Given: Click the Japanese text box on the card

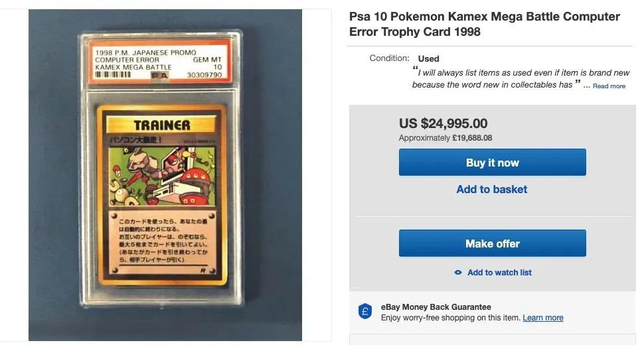Looking at the screenshot, I should [x=162, y=242].
